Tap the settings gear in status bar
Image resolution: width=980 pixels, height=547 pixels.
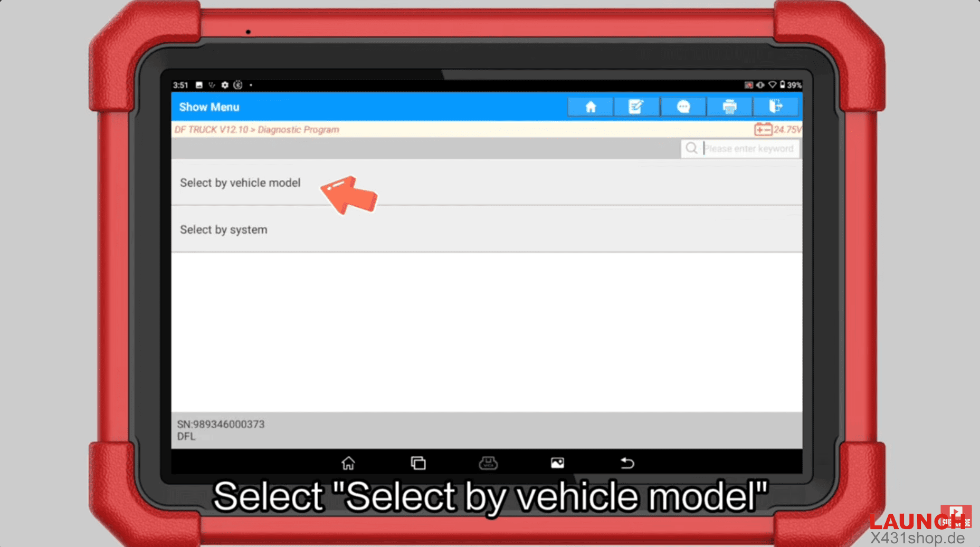225,85
